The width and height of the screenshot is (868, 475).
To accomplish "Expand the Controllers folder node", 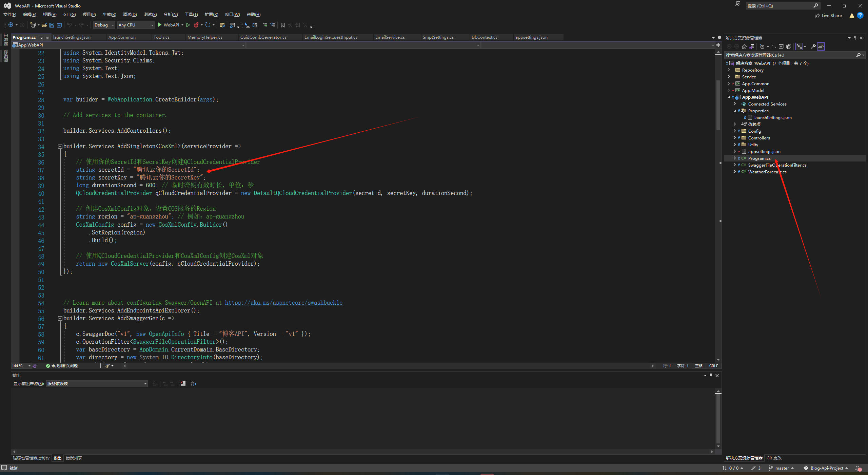I will 735,138.
